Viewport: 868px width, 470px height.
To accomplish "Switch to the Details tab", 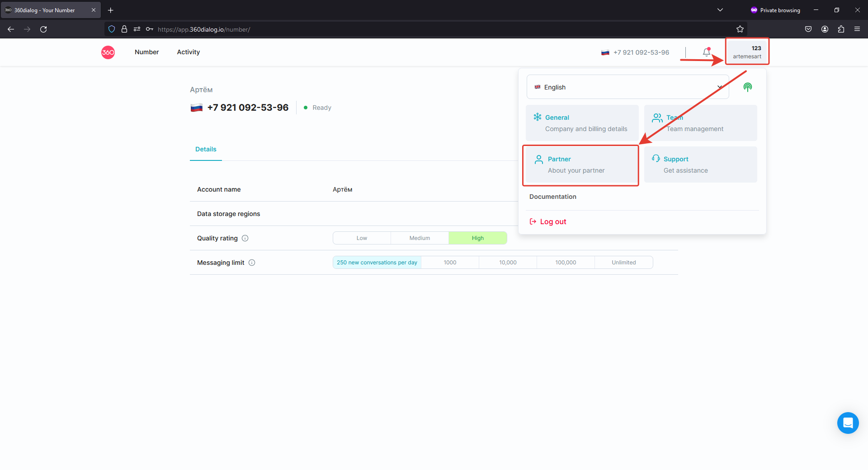I will (x=206, y=150).
